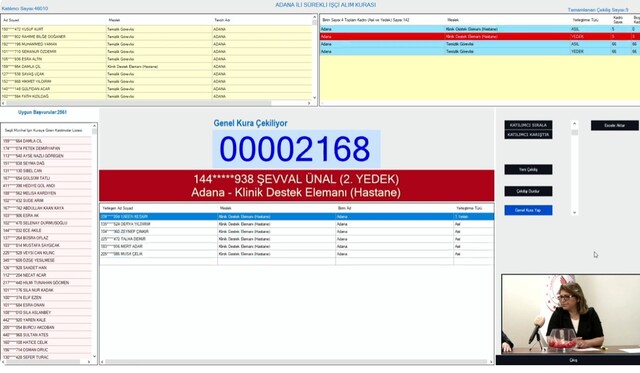
Task: Click down arrow of participants table scrollbar
Action: coord(314,98)
